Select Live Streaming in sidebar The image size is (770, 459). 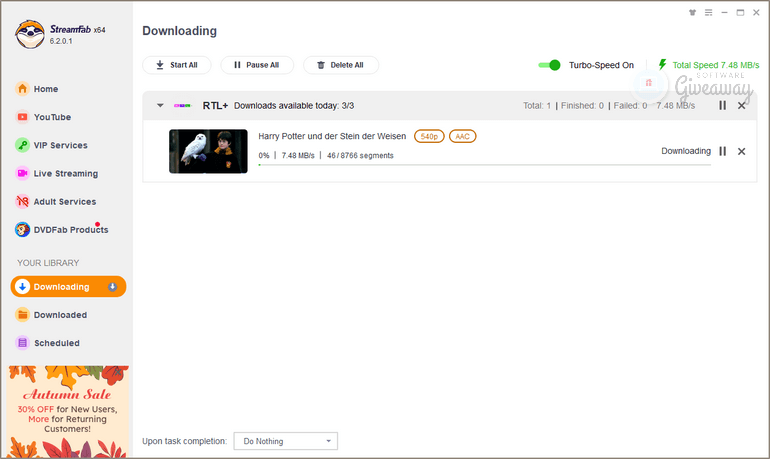coord(65,173)
